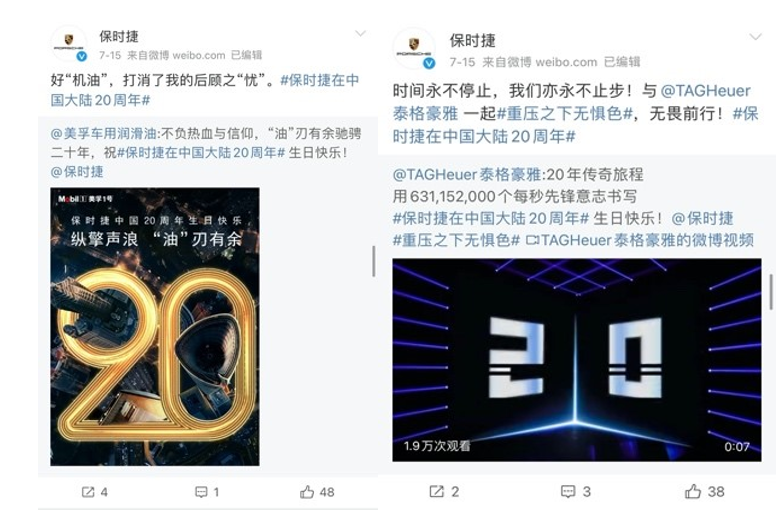
Task: Like the left post with 48 likes
Action: coord(307,491)
